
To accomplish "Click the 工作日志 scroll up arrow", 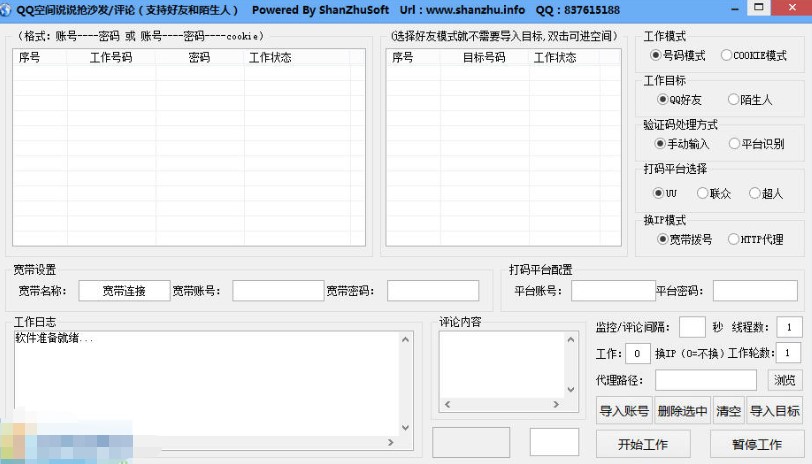I will (x=405, y=340).
